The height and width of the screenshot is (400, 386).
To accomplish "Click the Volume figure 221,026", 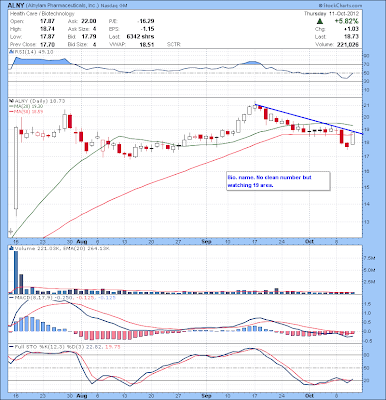I will 349,44.
